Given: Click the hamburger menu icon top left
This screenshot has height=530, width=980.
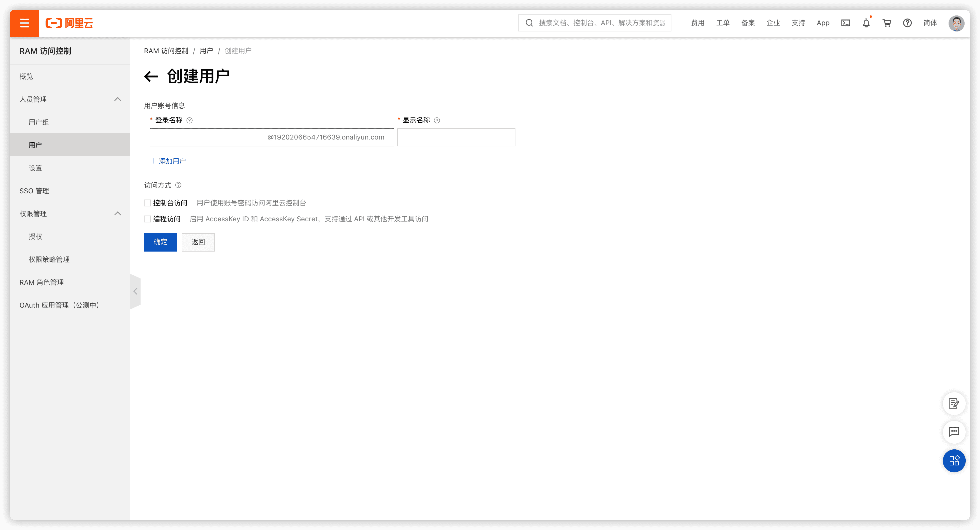Looking at the screenshot, I should 24,23.
